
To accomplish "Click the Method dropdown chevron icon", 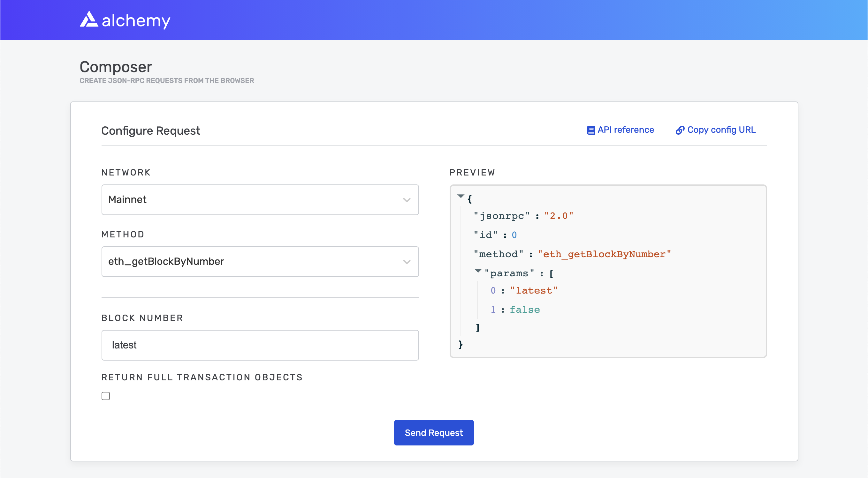I will pyautogui.click(x=407, y=262).
